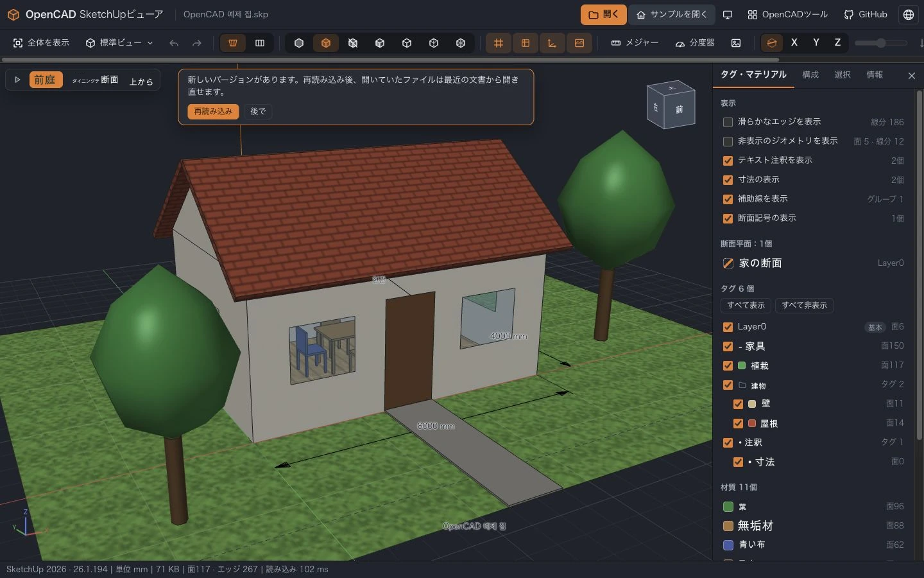
Task: Hide the Layer0 tag checkbox
Action: 728,327
